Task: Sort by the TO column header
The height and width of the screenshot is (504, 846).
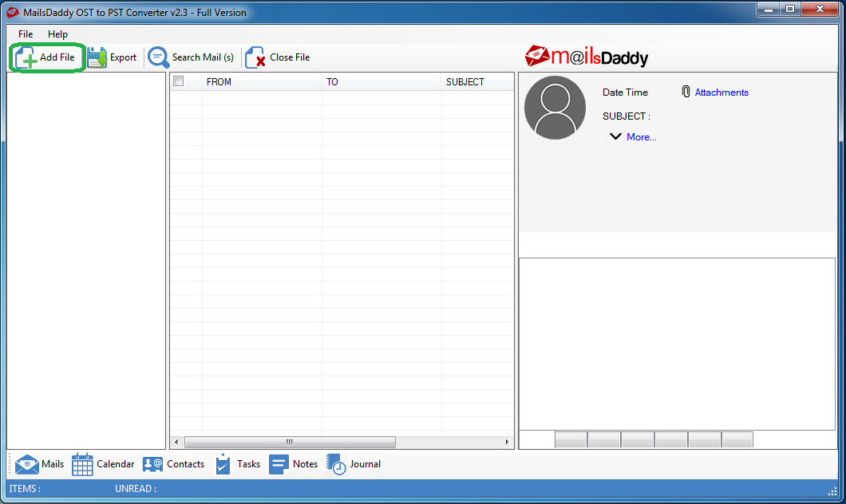Action: (381, 82)
